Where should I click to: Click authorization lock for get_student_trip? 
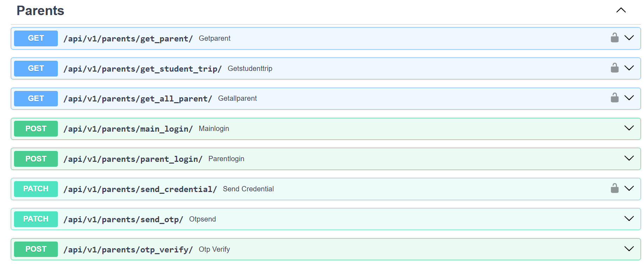[614, 68]
